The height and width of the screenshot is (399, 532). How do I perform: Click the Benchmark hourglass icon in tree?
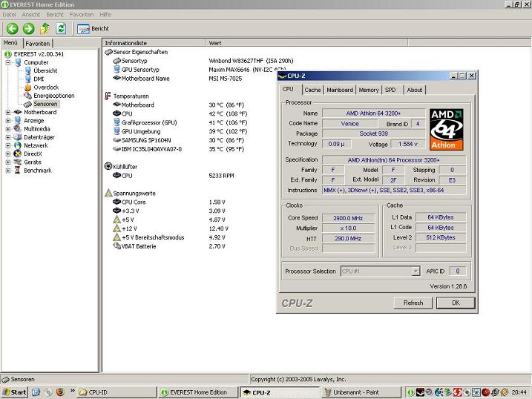[x=18, y=170]
